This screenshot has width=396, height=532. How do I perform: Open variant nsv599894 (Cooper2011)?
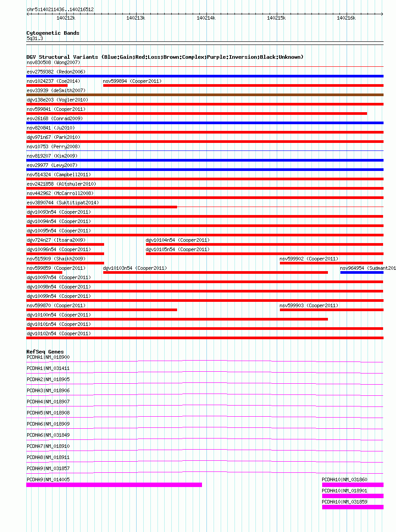point(132,81)
